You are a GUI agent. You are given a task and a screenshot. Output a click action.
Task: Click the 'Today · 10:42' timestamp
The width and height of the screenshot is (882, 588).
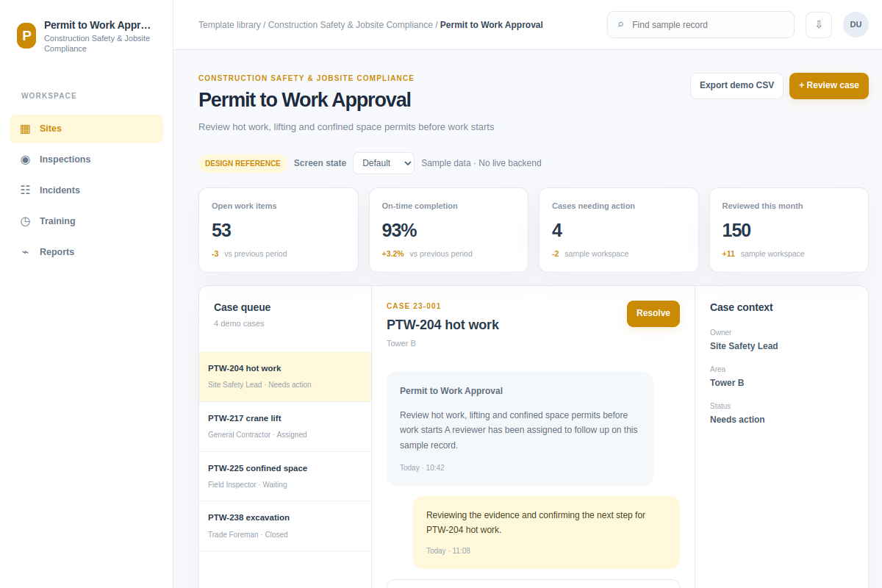pos(422,467)
